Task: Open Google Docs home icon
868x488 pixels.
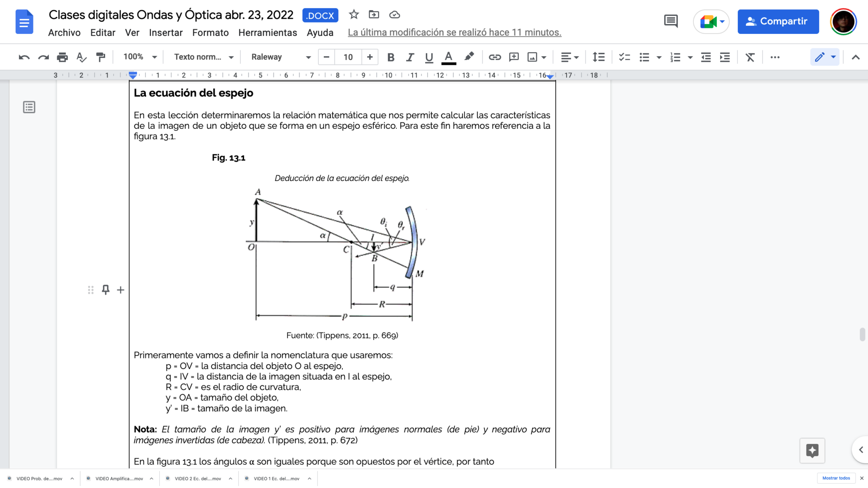Action: 24,22
